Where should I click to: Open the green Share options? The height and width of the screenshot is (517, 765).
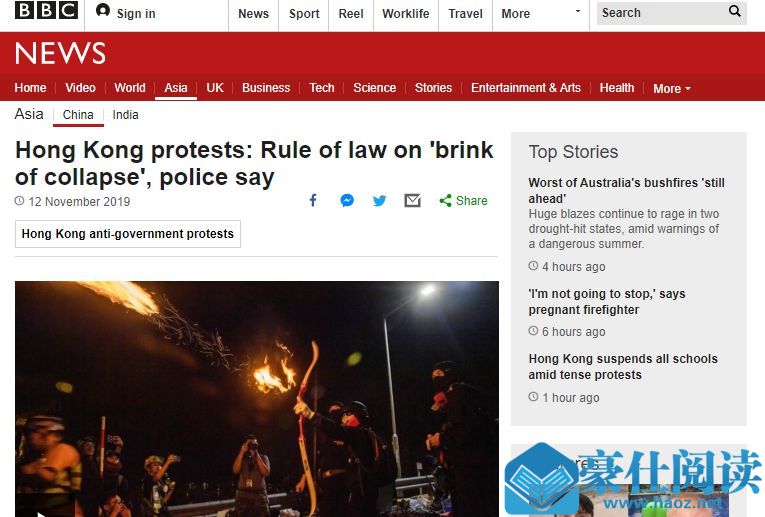[463, 200]
